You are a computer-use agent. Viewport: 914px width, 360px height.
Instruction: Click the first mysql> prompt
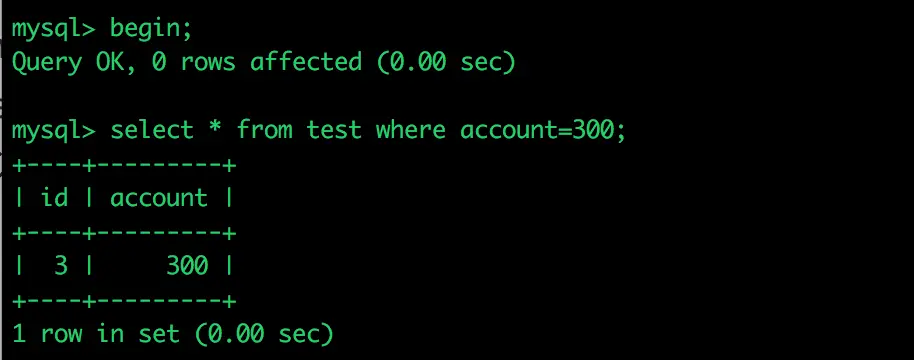click(54, 30)
